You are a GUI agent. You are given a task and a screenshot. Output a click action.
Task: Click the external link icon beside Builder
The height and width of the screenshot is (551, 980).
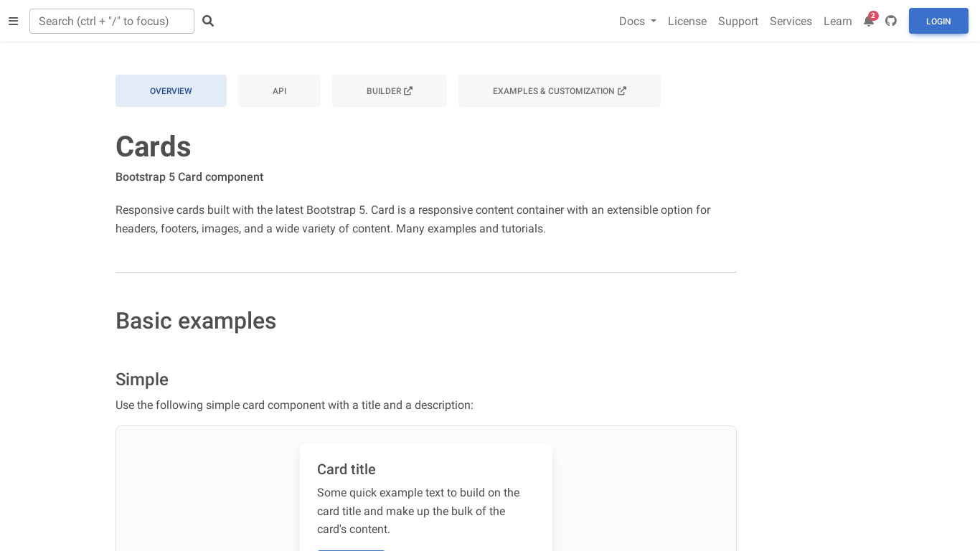click(x=408, y=91)
